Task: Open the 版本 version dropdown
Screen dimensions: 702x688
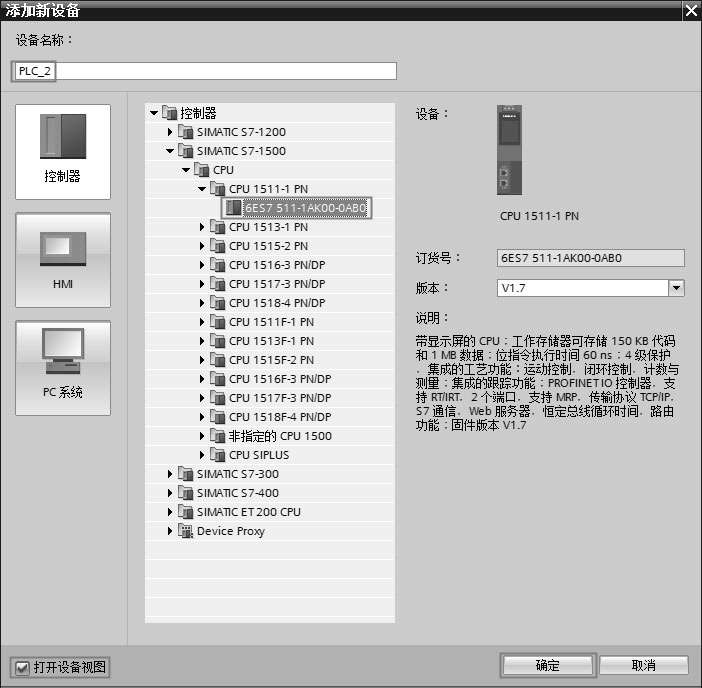Action: 676,288
